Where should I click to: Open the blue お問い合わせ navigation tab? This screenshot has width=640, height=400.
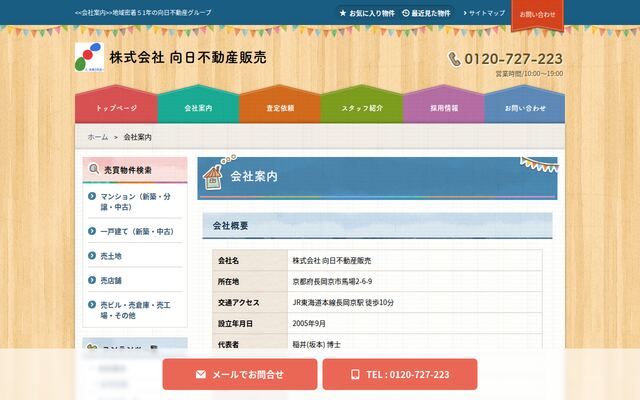(525, 104)
